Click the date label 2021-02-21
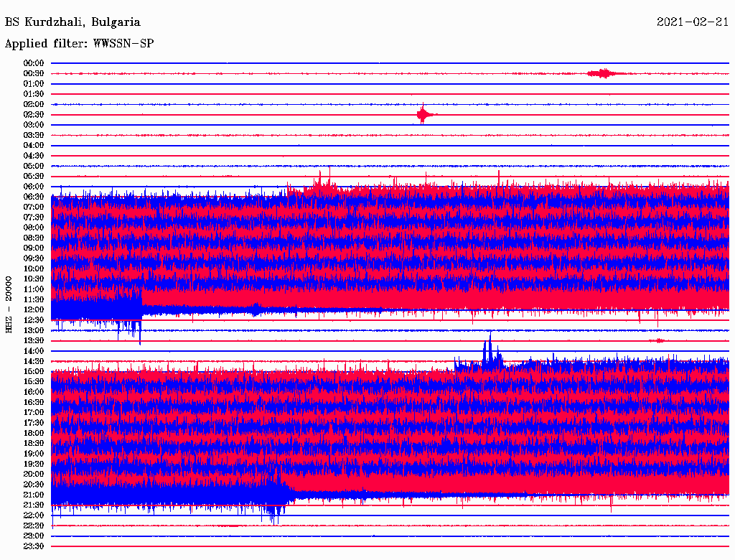The height and width of the screenshot is (560, 735). tap(692, 22)
